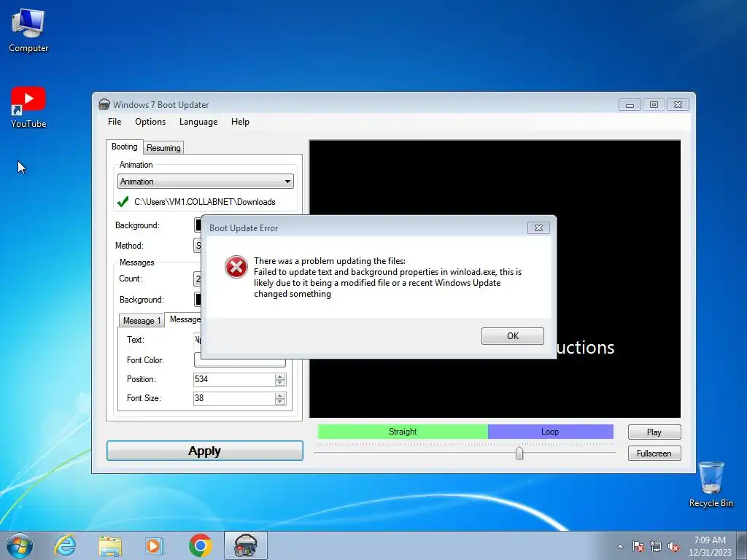Select Windows 7 Boot Updater taskbar button

pos(245,545)
